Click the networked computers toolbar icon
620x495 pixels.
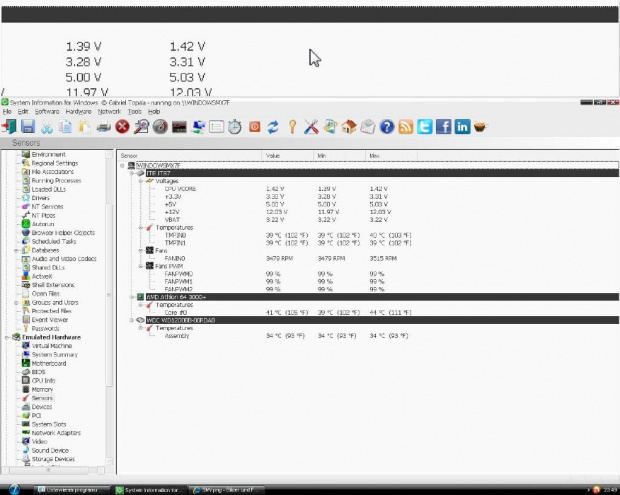click(198, 127)
